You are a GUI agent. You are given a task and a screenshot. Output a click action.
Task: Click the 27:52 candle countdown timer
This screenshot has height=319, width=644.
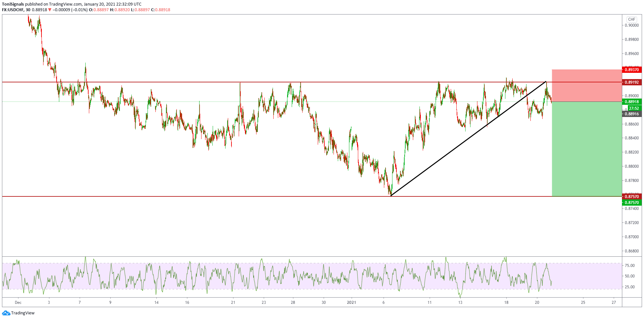point(633,108)
